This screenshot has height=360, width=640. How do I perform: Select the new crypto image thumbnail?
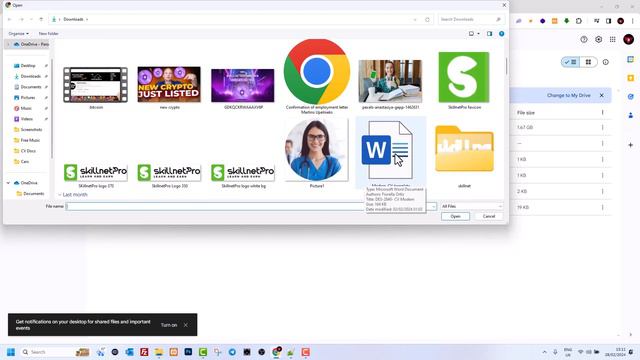coord(169,84)
